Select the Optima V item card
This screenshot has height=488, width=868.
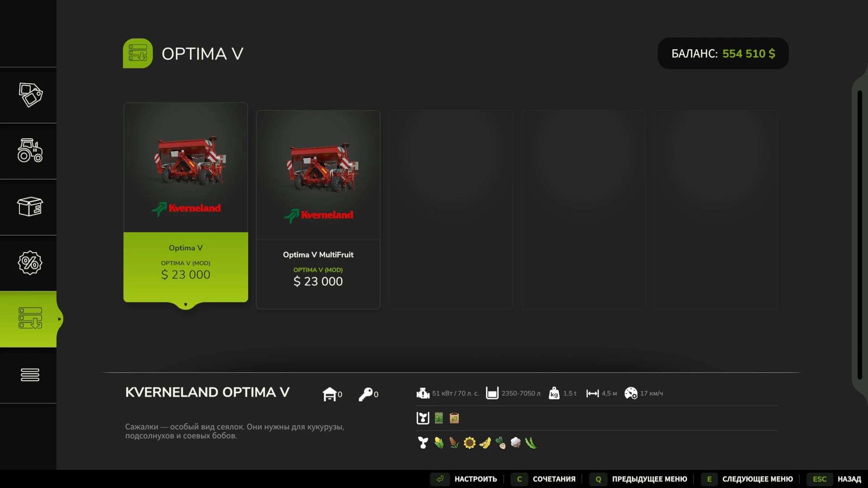point(186,202)
